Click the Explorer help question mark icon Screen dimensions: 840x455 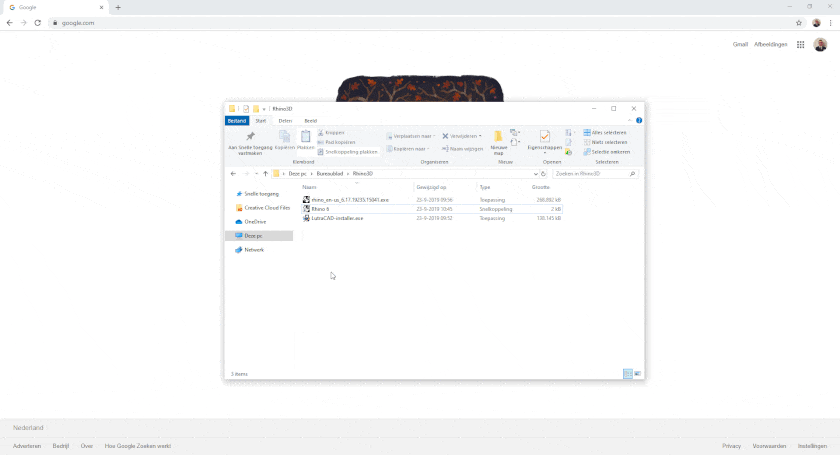pos(639,121)
